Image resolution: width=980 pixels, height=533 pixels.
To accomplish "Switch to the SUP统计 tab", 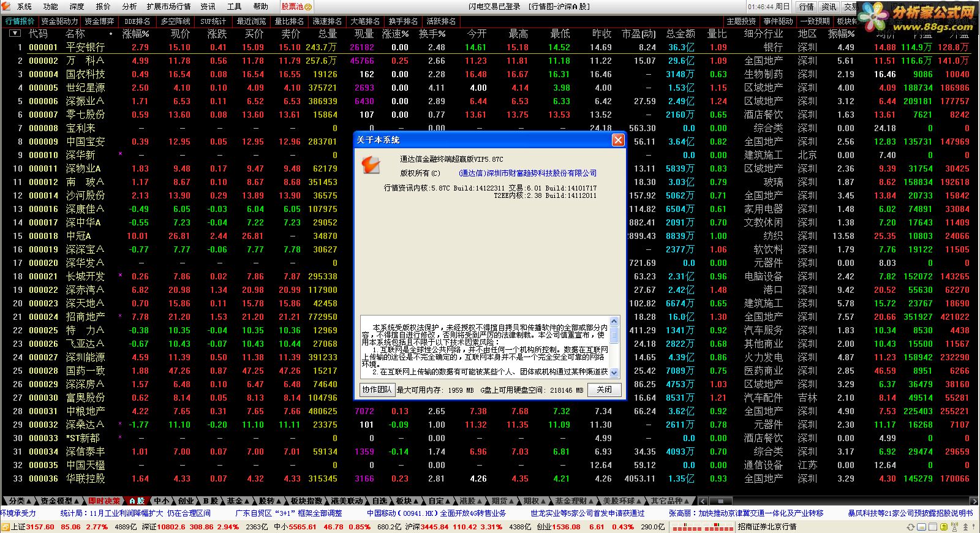I will (213, 21).
